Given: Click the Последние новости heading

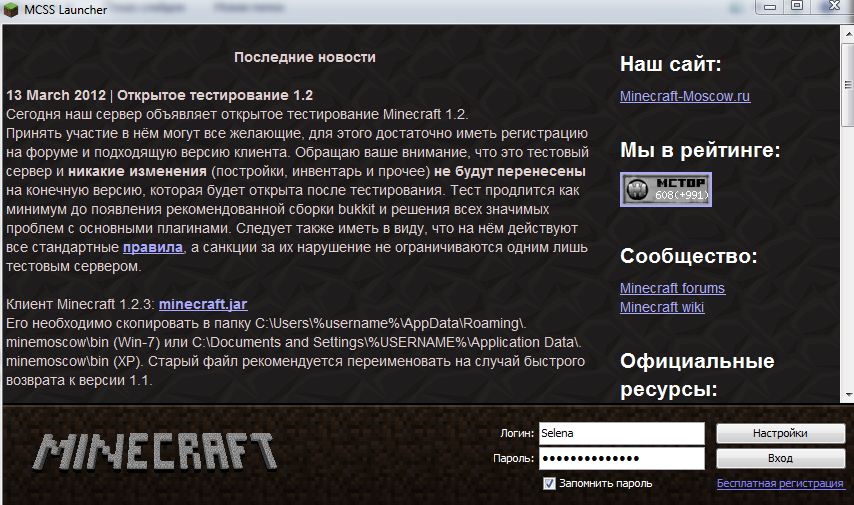Looking at the screenshot, I should (x=305, y=57).
